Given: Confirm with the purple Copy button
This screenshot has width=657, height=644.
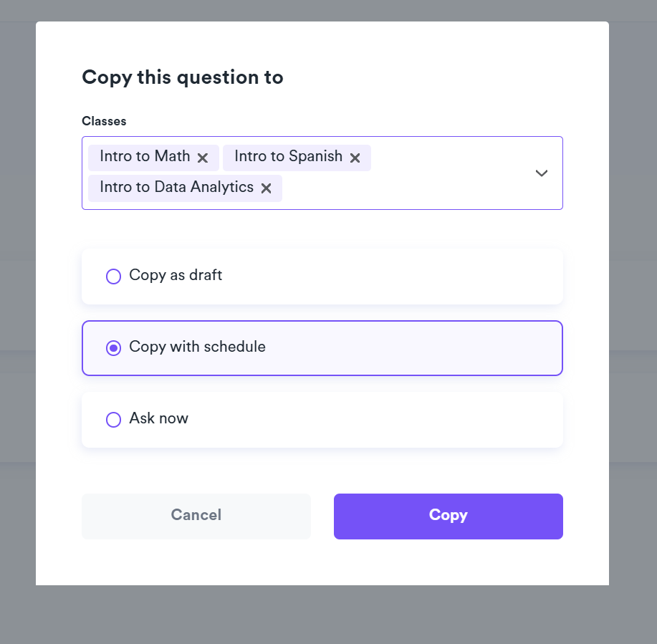Looking at the screenshot, I should pyautogui.click(x=448, y=516).
